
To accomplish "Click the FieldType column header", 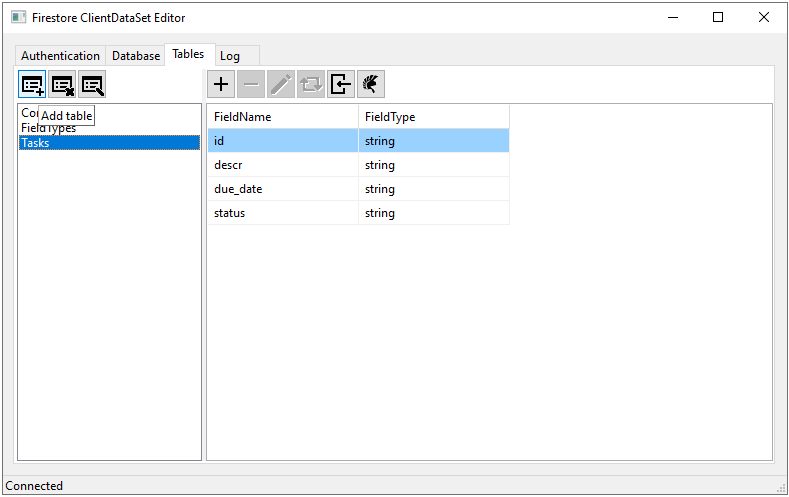I will pos(434,117).
